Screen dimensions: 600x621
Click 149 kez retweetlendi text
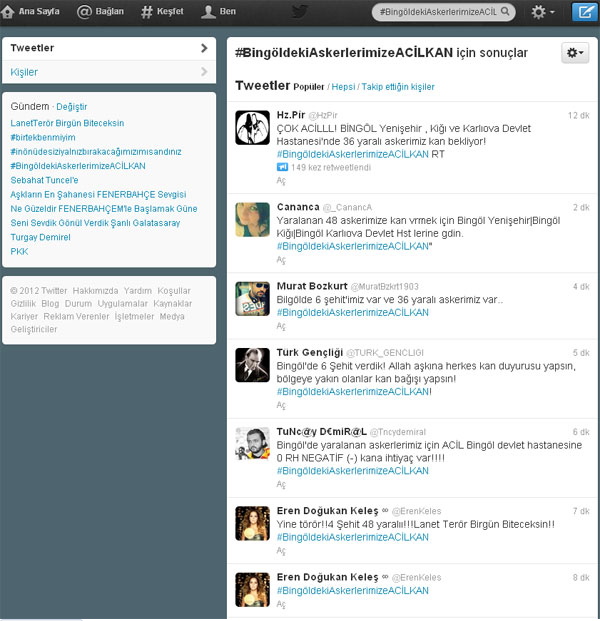(x=331, y=167)
